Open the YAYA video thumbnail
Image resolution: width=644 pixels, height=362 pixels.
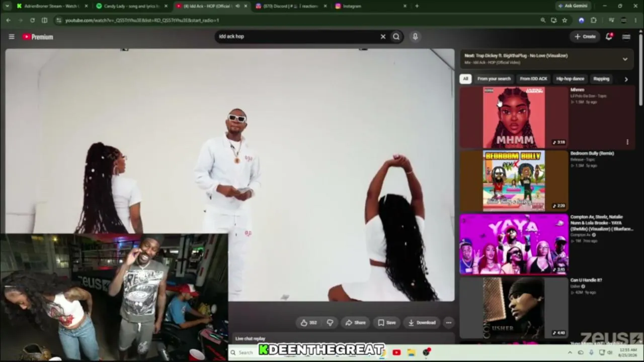[x=514, y=244]
